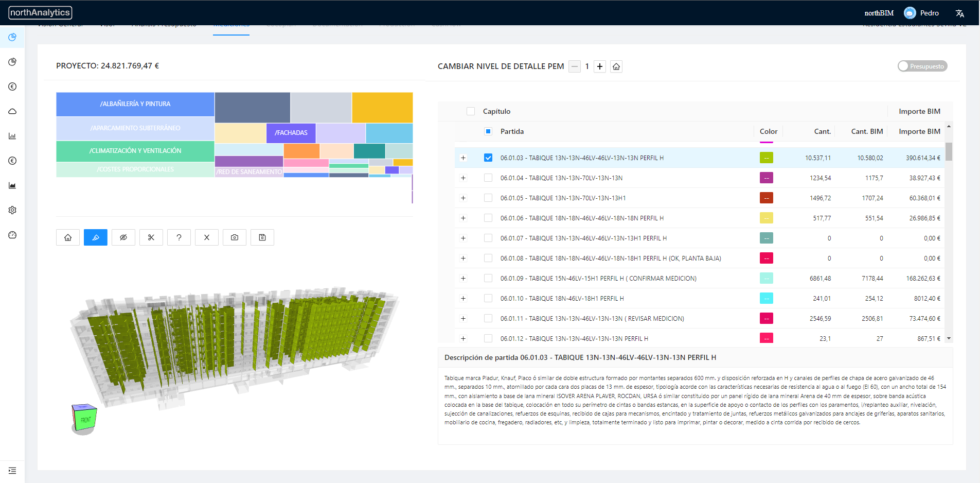The width and height of the screenshot is (980, 483).
Task: Expand the 06.01.08 row with plus icon
Action: pyautogui.click(x=463, y=258)
